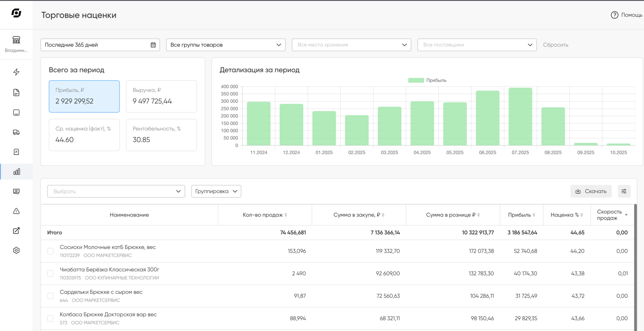Switch to the Рентабельность, % metric card
644x331 pixels.
point(161,135)
